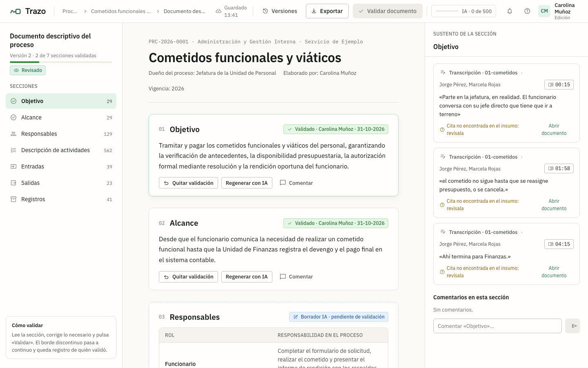588x368 pixels.
Task: Open the document for the 00:15 quote
Action: (x=554, y=130)
